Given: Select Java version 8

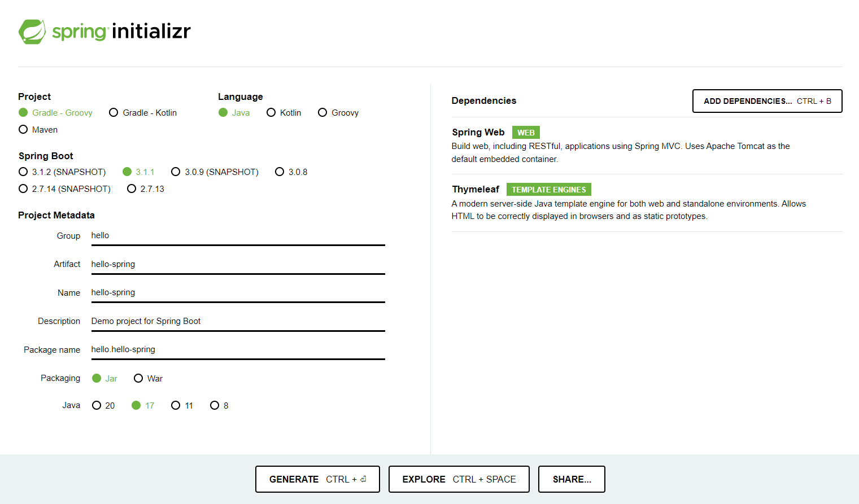Looking at the screenshot, I should (x=219, y=406).
